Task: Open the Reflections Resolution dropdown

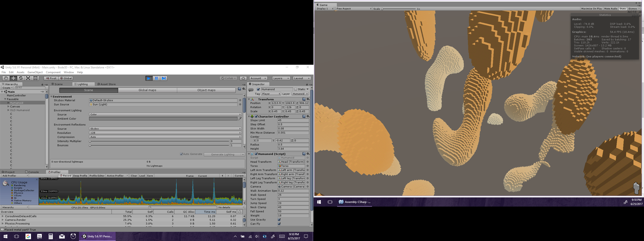Action: coord(165,133)
